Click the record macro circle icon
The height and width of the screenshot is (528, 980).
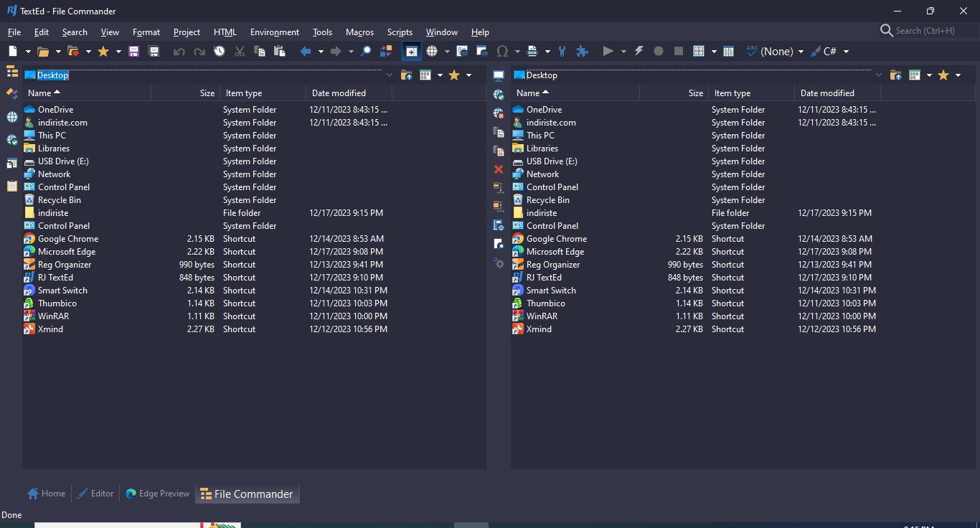(659, 52)
